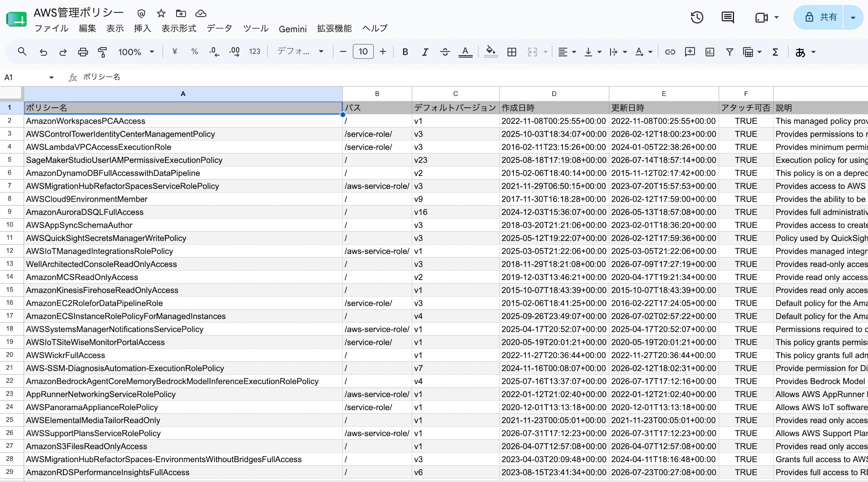Click the document status shield icon
This screenshot has height=482, width=868.
[141, 13]
